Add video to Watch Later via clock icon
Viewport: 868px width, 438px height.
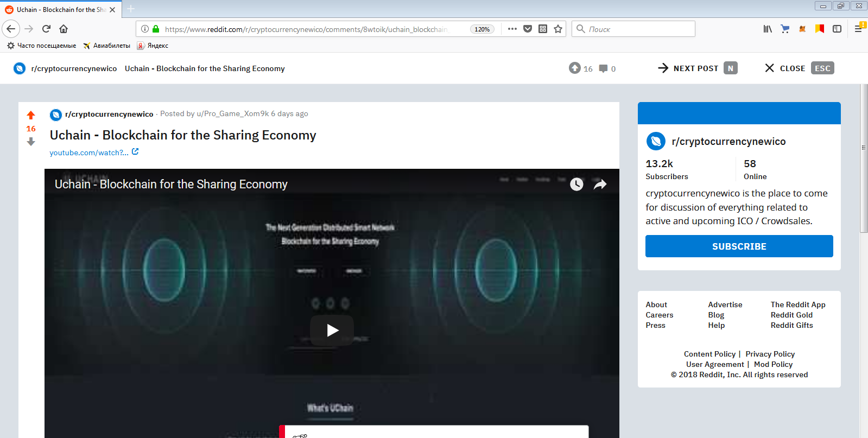(576, 185)
